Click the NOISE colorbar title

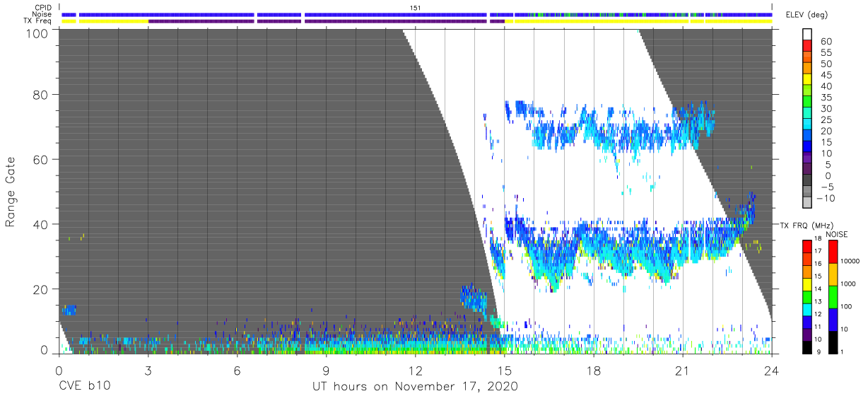(836, 234)
